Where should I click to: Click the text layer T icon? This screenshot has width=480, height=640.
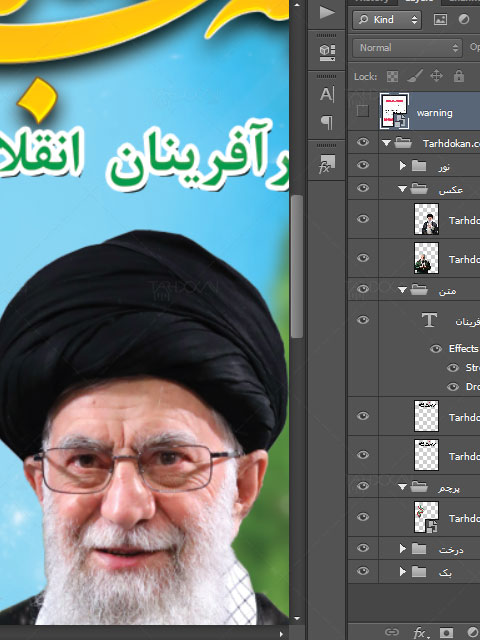[429, 320]
